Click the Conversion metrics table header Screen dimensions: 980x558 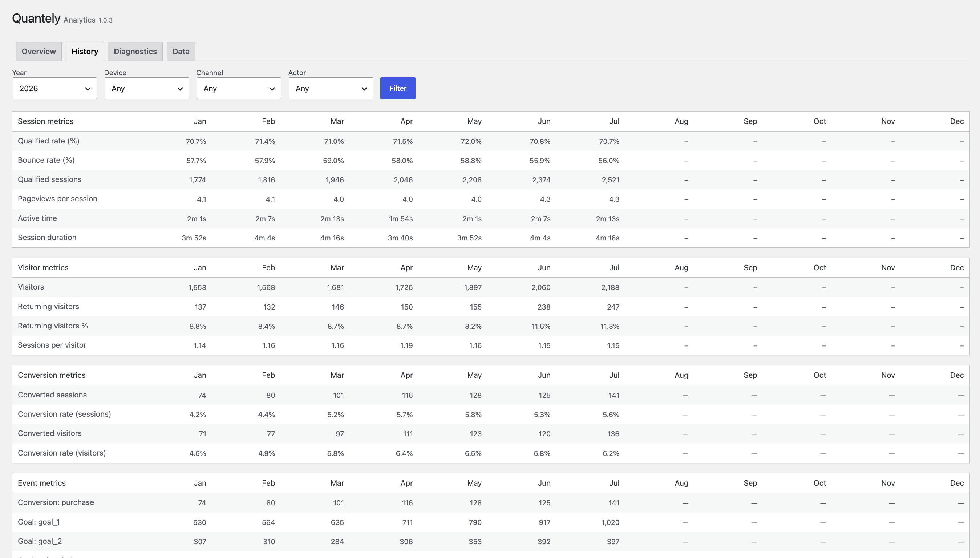(52, 375)
